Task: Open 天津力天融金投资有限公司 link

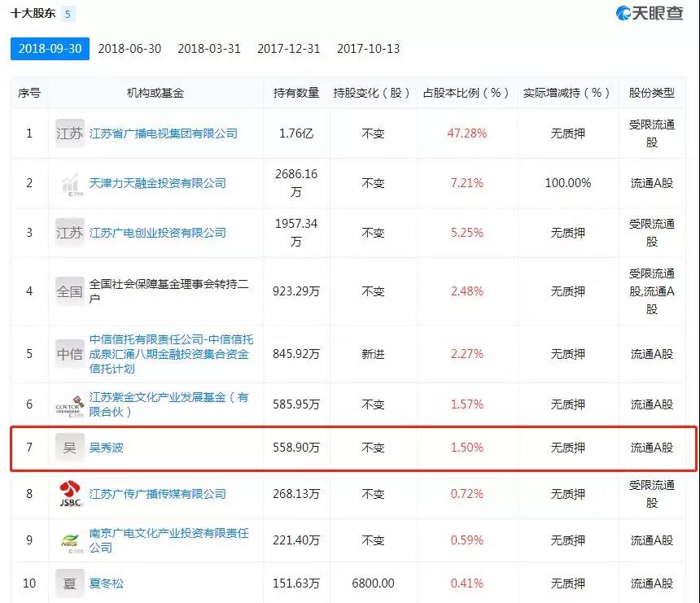Action: pyautogui.click(x=157, y=183)
